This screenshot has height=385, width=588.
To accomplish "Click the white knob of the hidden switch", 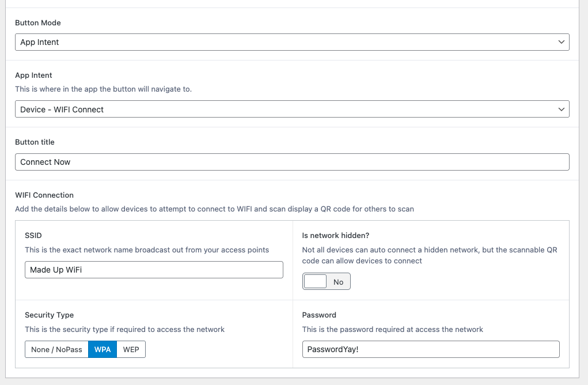I will click(314, 281).
